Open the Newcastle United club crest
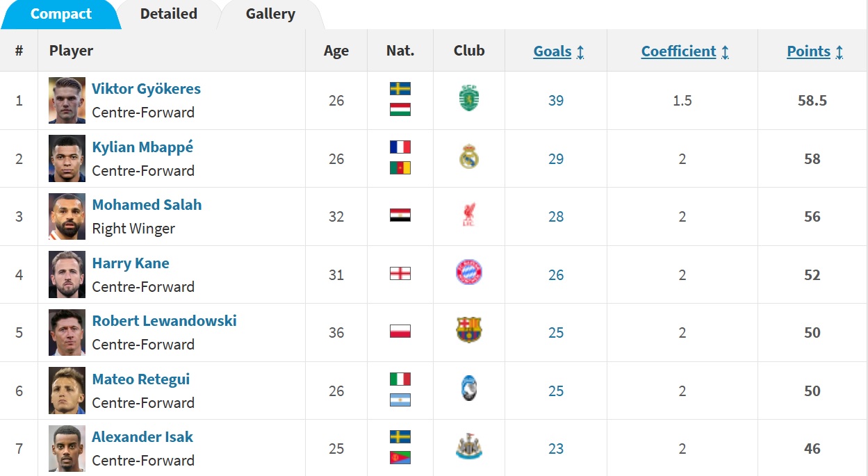 [469, 448]
